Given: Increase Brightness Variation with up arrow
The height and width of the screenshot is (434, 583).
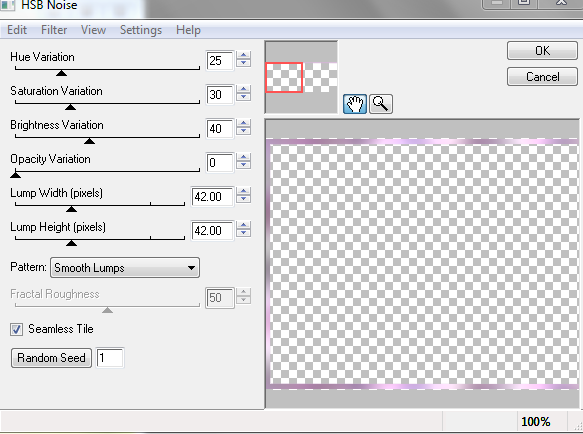Looking at the screenshot, I should pos(244,123).
